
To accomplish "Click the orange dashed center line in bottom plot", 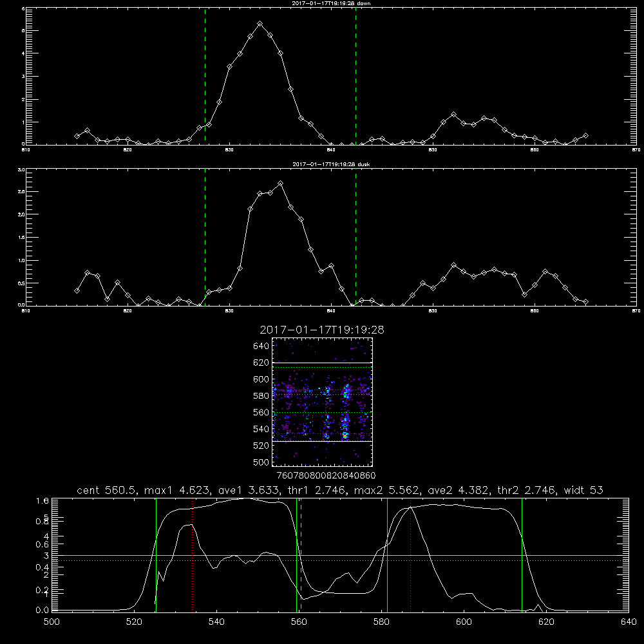I will pos(301,554).
